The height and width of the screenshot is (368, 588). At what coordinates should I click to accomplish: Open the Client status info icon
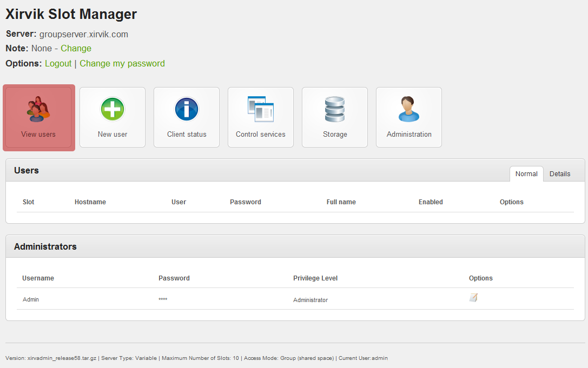(187, 109)
